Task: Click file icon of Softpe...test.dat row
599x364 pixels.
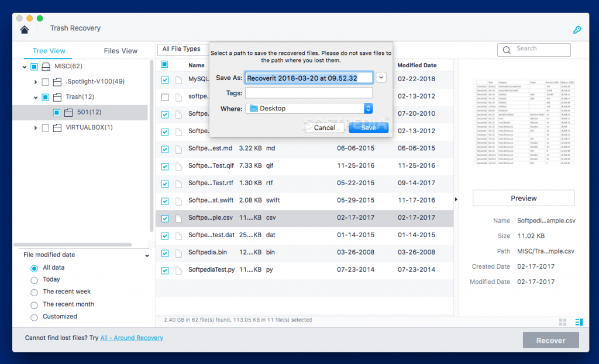Action: coord(178,235)
